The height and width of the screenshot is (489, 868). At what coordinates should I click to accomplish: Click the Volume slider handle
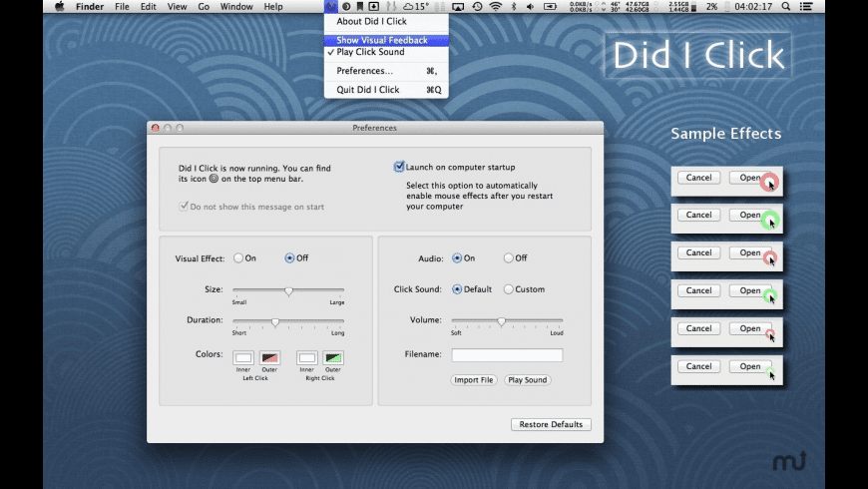coord(501,321)
